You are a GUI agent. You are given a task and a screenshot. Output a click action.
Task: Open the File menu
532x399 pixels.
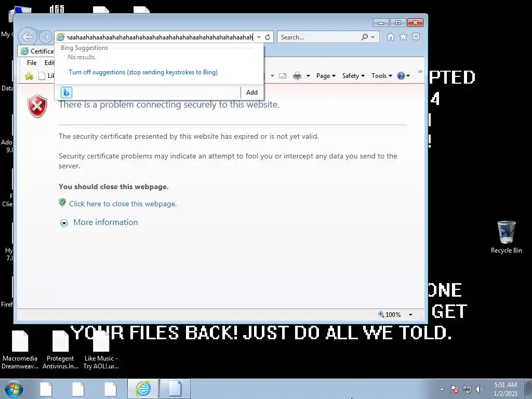click(32, 63)
